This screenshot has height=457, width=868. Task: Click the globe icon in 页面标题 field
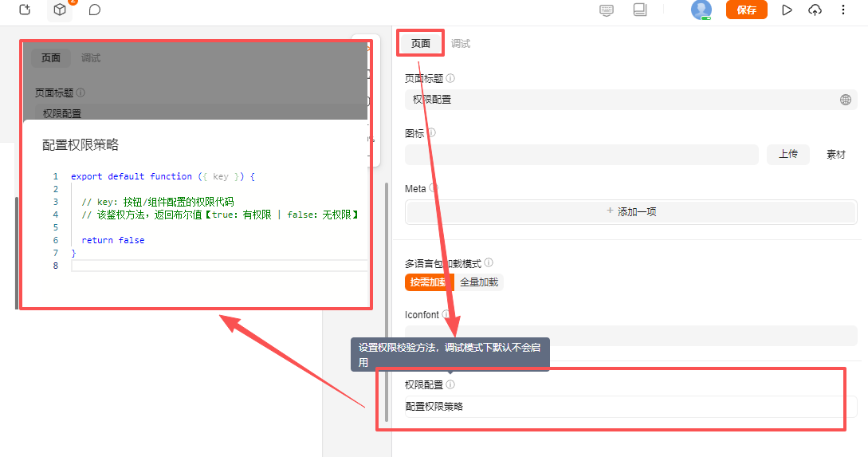[x=846, y=100]
